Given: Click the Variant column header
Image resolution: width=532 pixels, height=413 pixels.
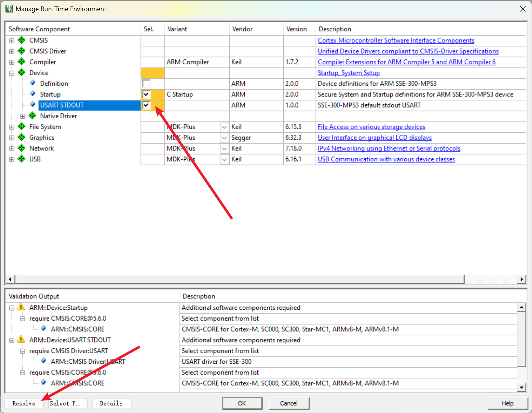Looking at the screenshot, I should tap(197, 29).
